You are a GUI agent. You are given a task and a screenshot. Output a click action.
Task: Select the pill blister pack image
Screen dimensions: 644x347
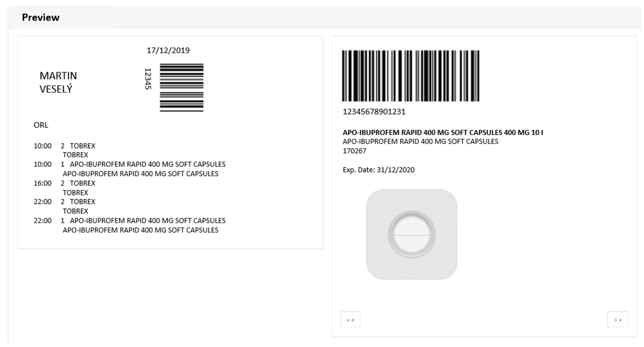tap(412, 234)
